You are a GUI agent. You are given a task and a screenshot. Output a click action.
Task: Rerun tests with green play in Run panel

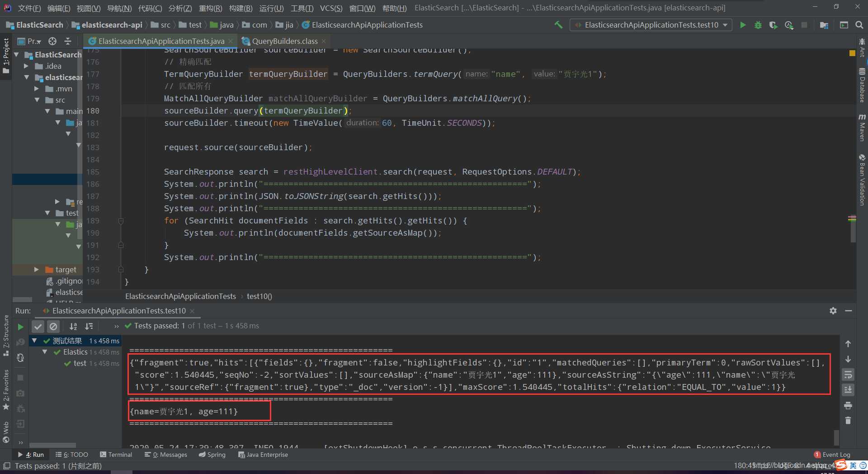point(20,327)
